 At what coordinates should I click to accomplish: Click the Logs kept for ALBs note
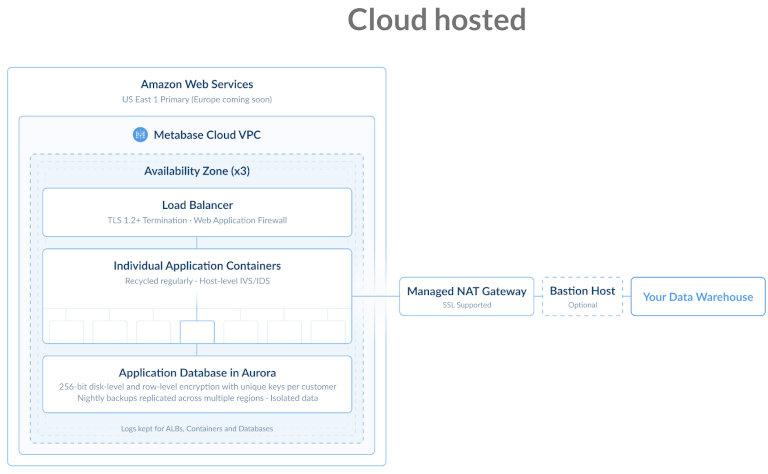[x=197, y=428]
